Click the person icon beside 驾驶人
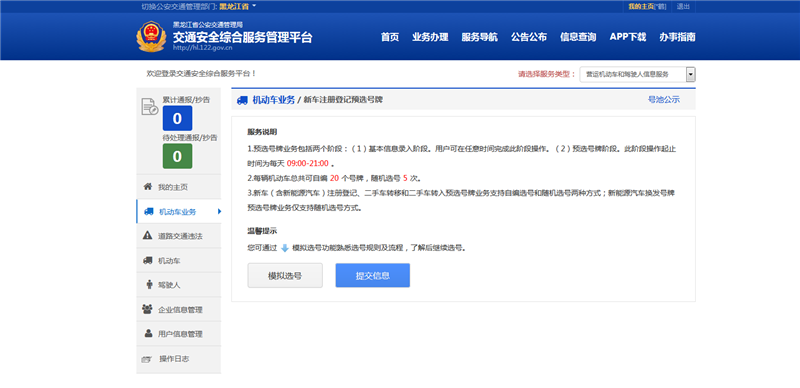This screenshot has width=800, height=388. [x=149, y=284]
